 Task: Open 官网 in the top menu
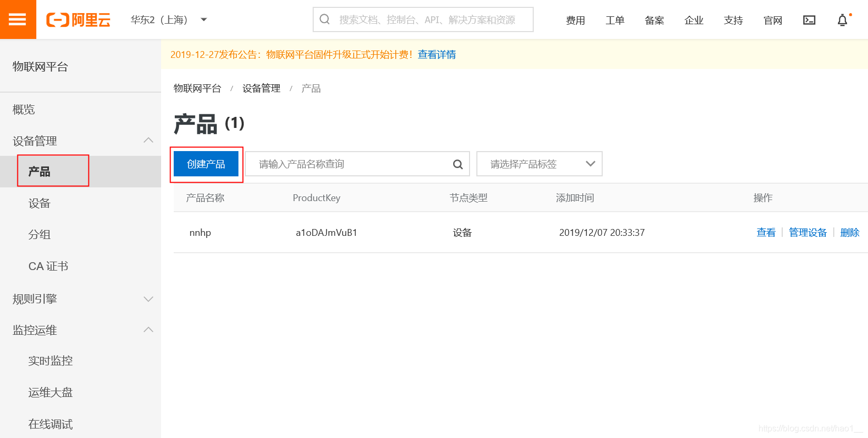(773, 20)
